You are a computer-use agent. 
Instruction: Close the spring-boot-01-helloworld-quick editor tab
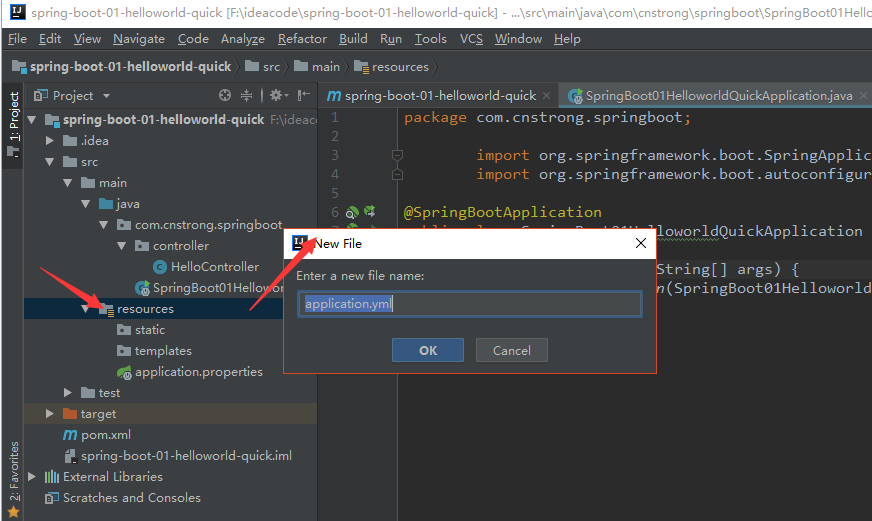point(547,96)
